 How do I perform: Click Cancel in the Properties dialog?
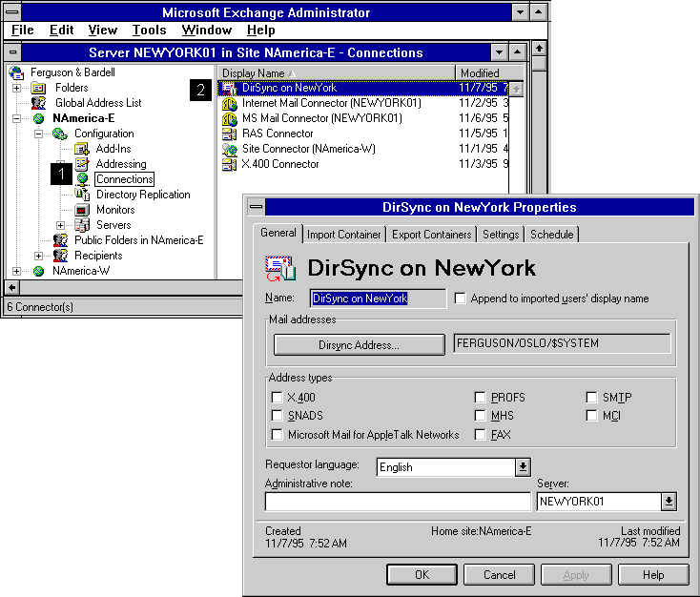[499, 575]
